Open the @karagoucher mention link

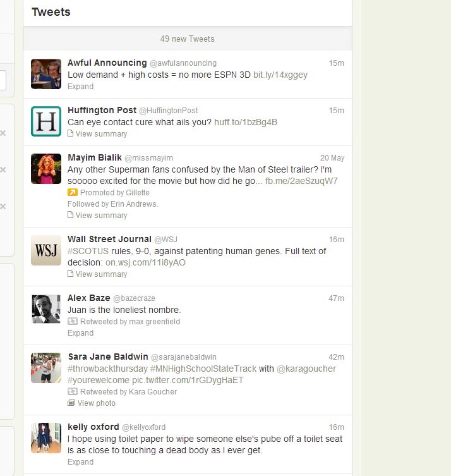(306, 369)
